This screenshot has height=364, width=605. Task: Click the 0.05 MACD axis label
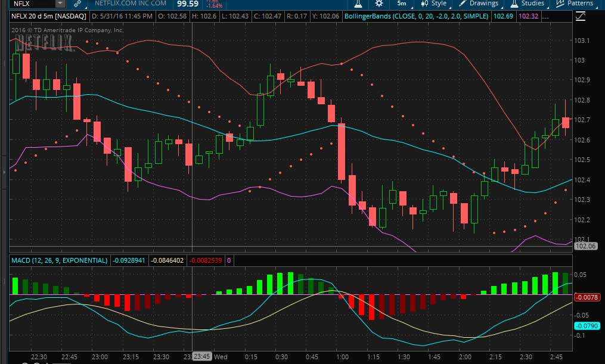(580, 275)
